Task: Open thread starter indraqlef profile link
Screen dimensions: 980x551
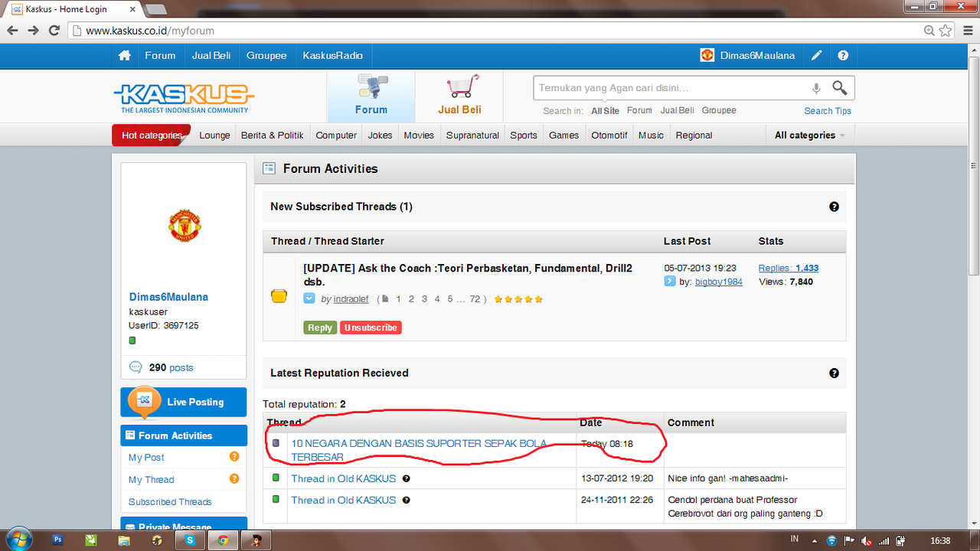Action: tap(351, 299)
